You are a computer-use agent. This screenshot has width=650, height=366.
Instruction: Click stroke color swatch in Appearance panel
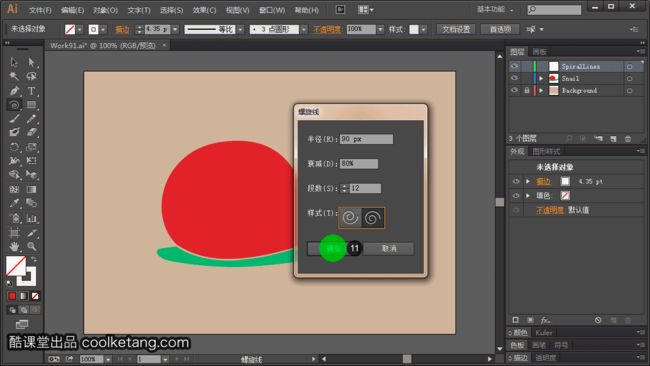coord(565,182)
